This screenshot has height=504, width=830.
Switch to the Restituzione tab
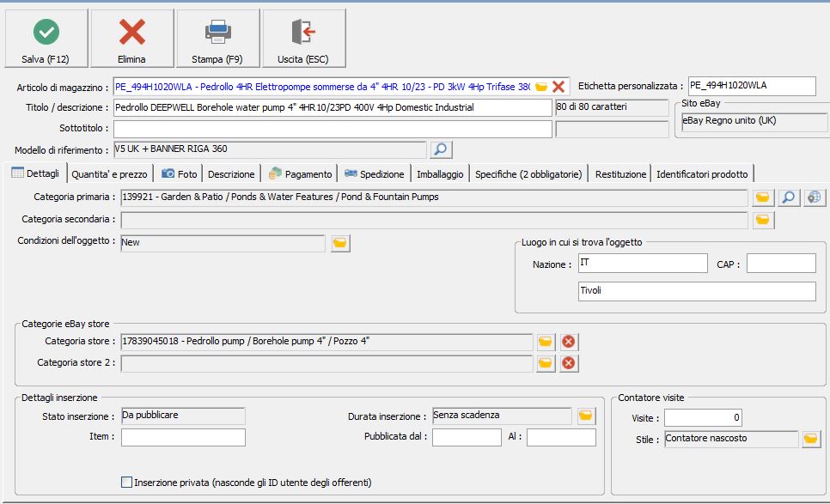620,174
